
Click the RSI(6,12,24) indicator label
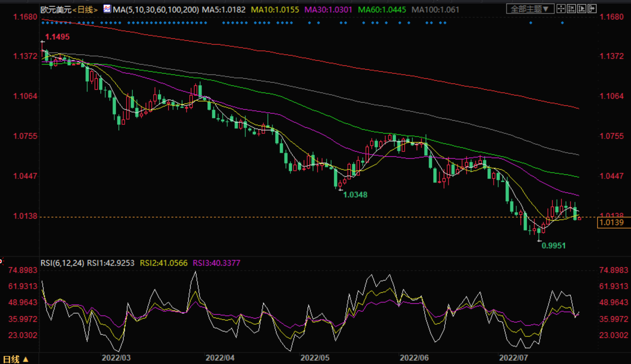[62, 263]
